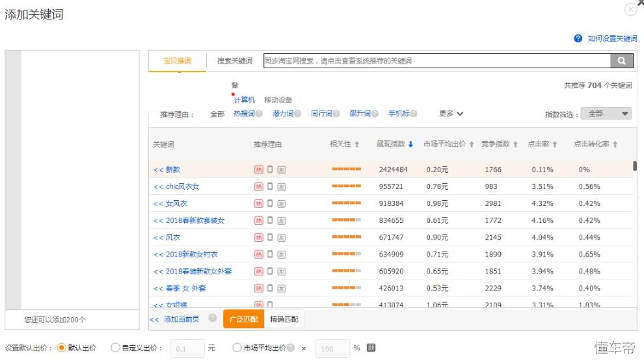This screenshot has height=360, width=644.
Task: Click the help icon beside 潜力词
Action: [x=298, y=114]
